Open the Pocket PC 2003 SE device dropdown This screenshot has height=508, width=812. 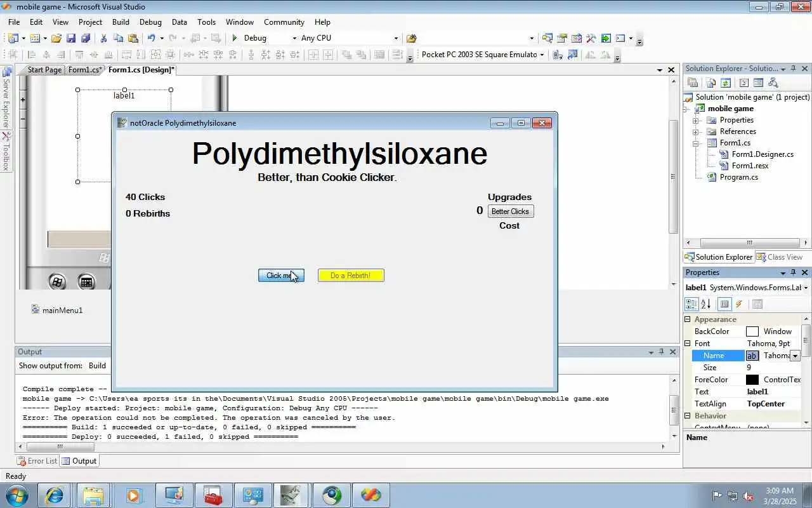point(542,55)
